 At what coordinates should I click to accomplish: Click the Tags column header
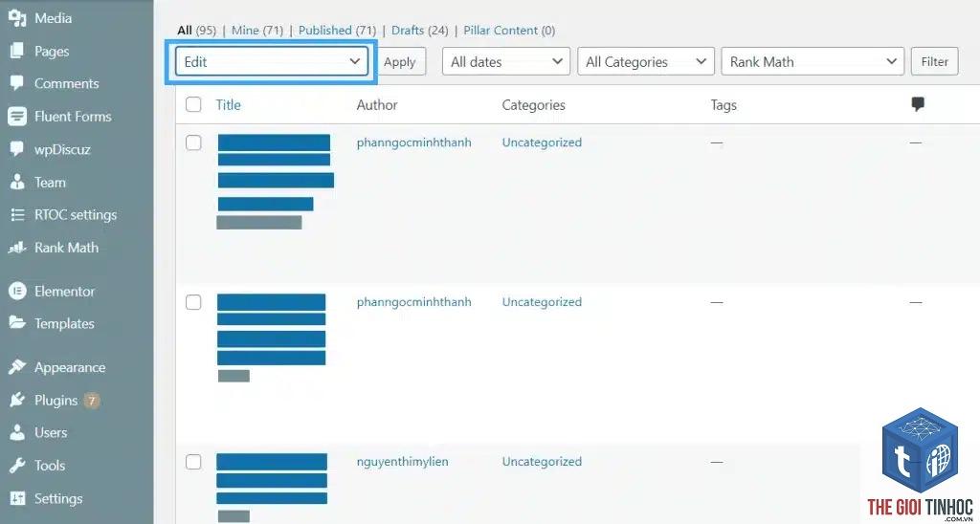point(724,105)
